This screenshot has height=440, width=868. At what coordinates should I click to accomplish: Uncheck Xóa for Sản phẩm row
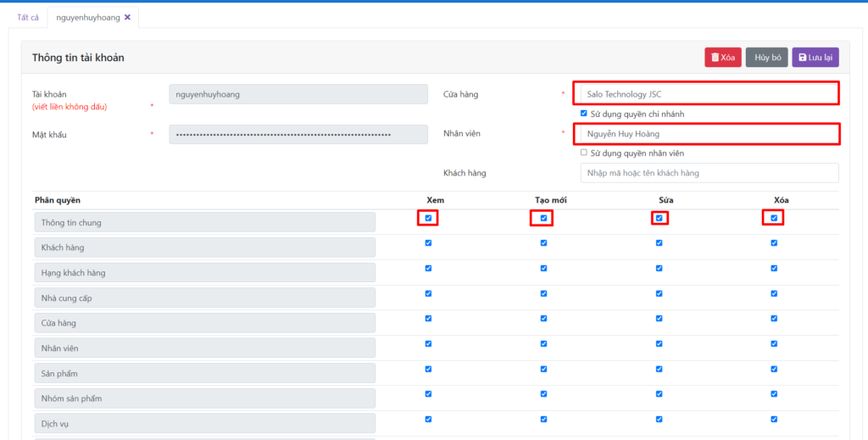pos(774,369)
